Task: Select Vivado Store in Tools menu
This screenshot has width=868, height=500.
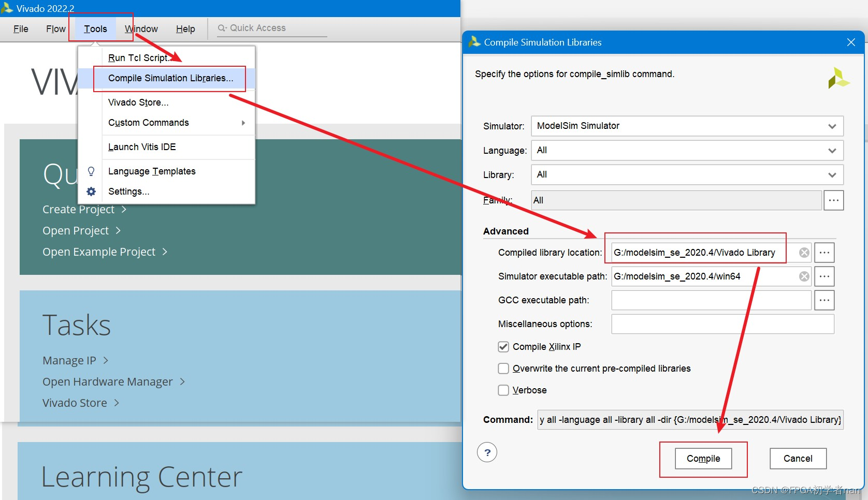Action: tap(166, 102)
